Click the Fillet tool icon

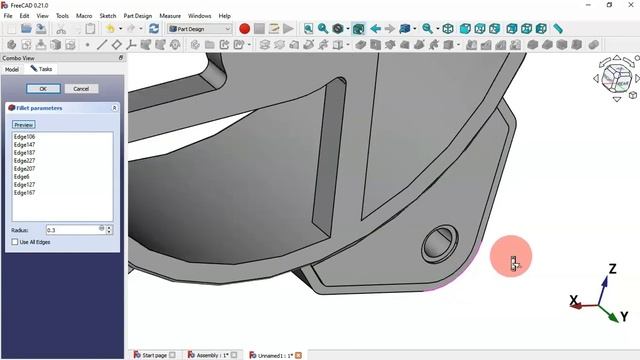pyautogui.click(x=532, y=44)
